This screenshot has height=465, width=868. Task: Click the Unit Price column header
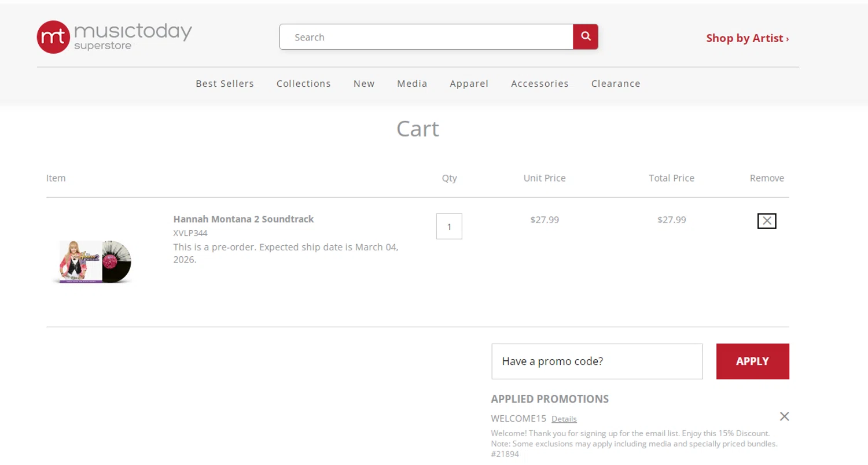(x=545, y=178)
